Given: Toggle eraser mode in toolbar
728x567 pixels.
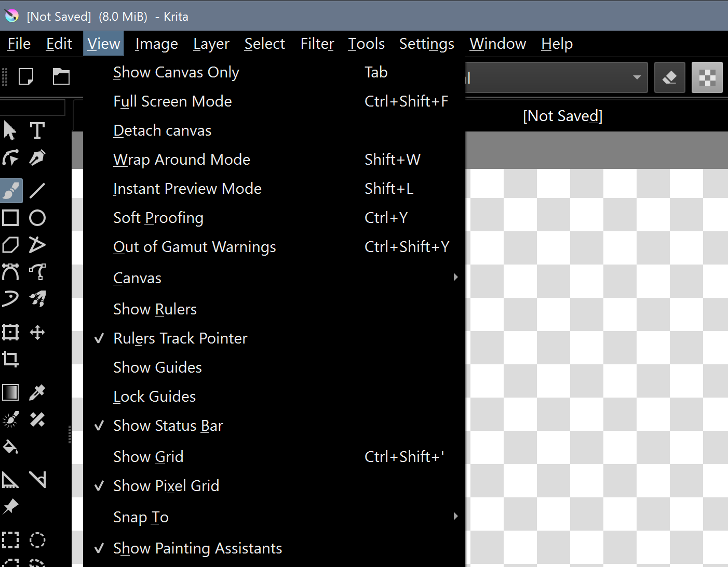Looking at the screenshot, I should click(669, 78).
